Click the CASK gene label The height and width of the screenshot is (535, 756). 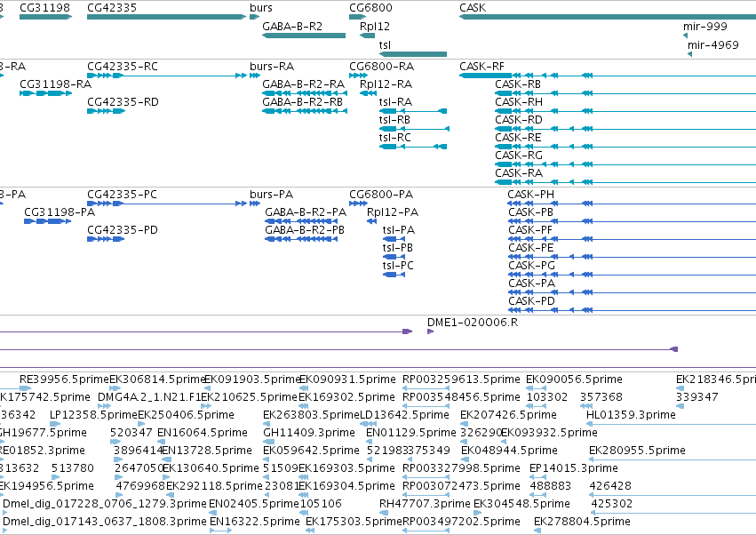(x=473, y=8)
